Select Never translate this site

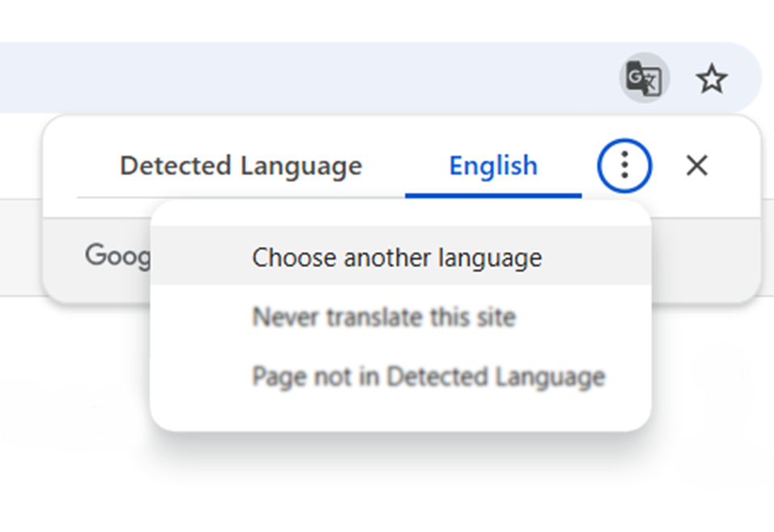point(384,317)
